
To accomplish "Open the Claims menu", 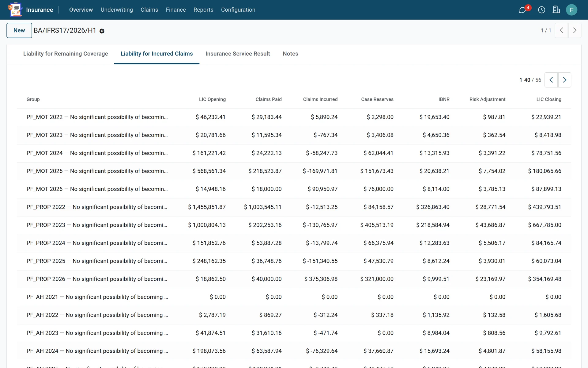I will click(x=149, y=10).
